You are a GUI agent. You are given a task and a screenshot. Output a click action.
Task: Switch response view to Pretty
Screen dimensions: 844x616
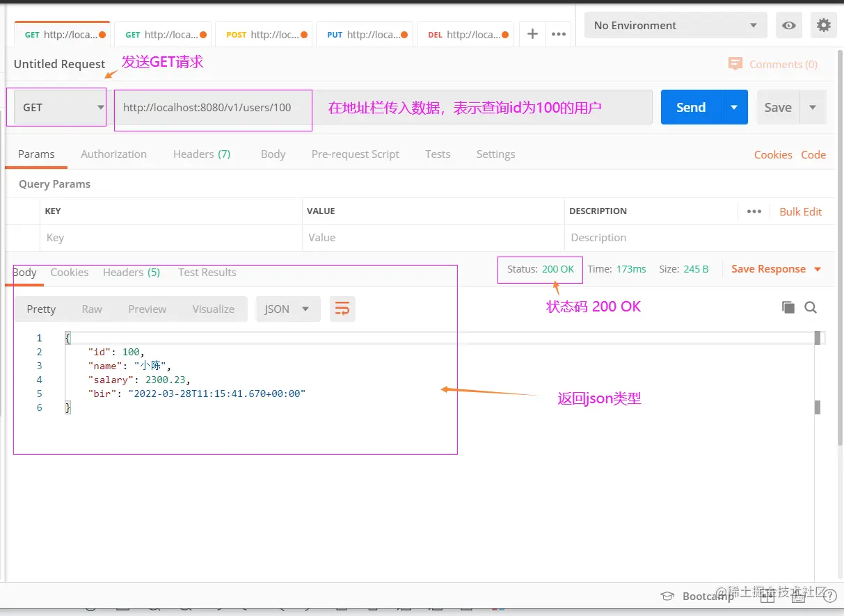[41, 309]
